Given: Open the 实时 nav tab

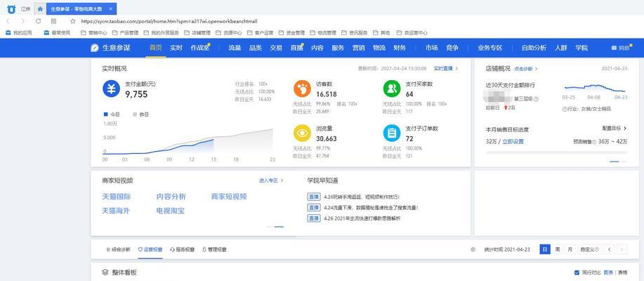Looking at the screenshot, I should 176,48.
